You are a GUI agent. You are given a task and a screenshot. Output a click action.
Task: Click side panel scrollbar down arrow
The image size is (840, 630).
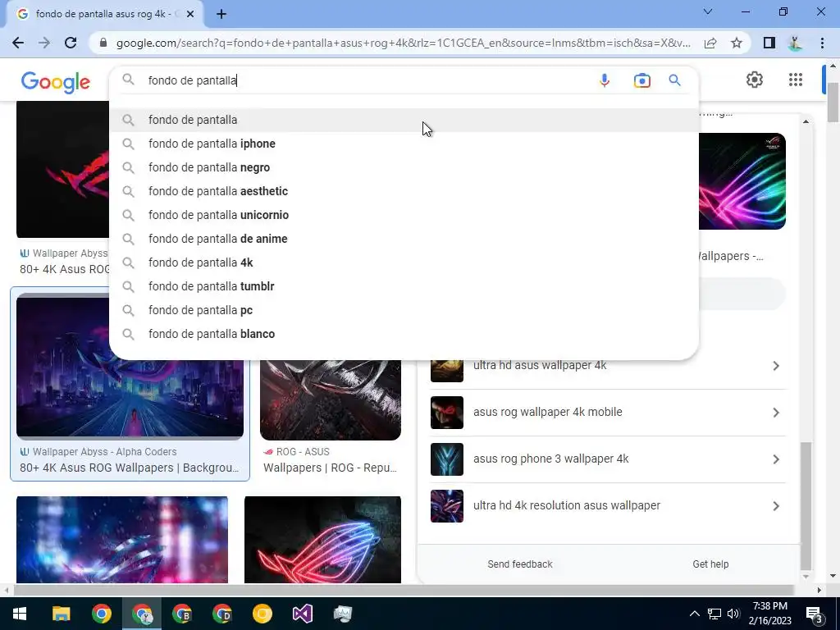(x=806, y=577)
